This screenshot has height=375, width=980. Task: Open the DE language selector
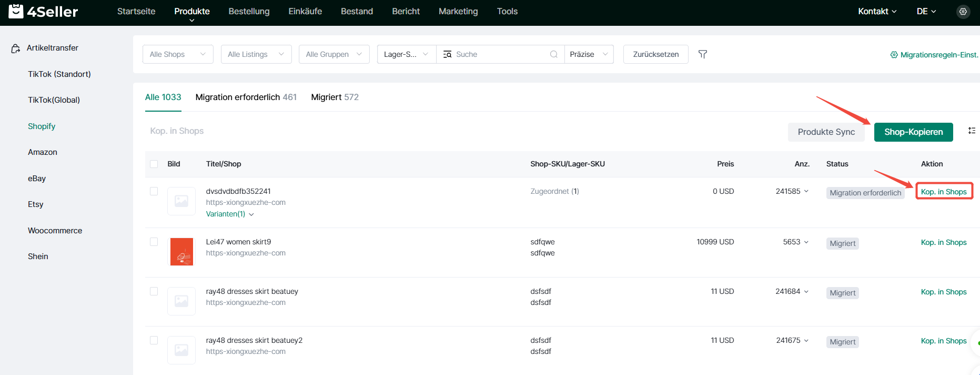(926, 11)
